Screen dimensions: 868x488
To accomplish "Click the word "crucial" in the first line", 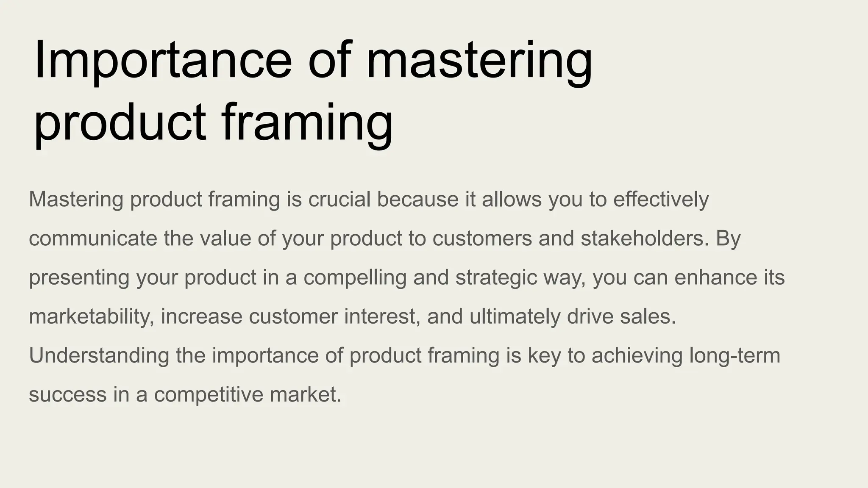I will coord(339,200).
